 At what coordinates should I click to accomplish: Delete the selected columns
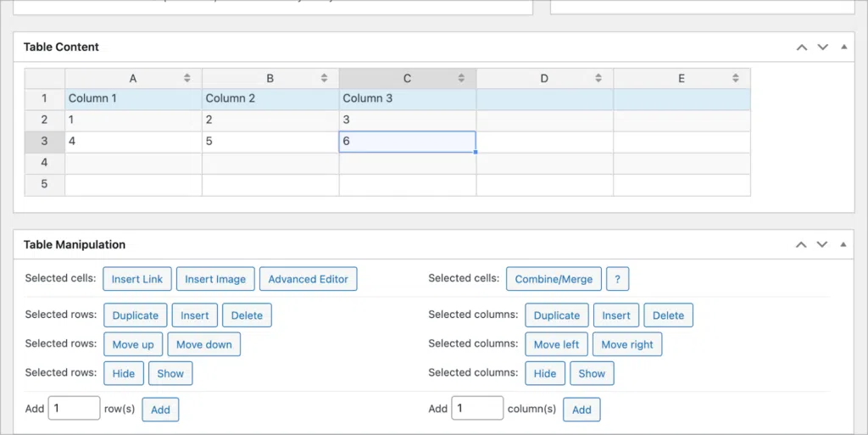[668, 315]
